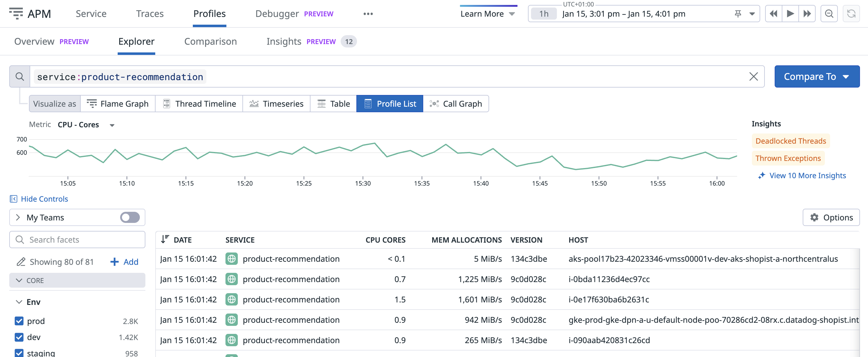
Task: Open the more options ellipsis menu
Action: [368, 14]
